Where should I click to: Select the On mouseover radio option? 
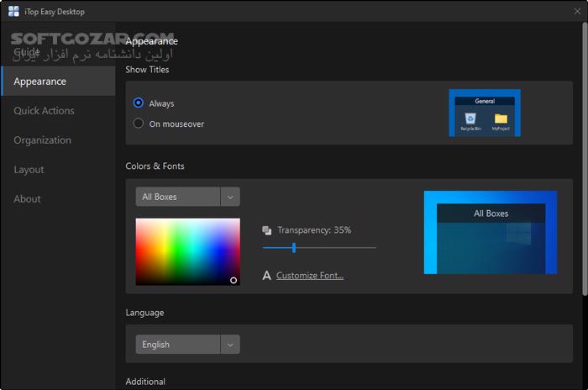[x=139, y=123]
